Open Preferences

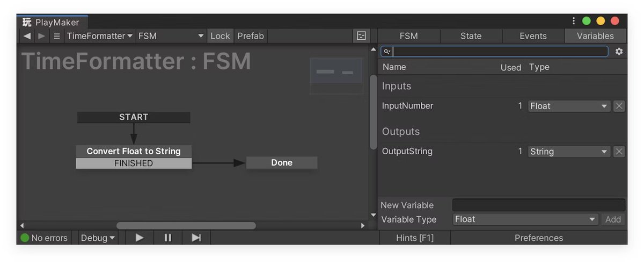point(539,238)
